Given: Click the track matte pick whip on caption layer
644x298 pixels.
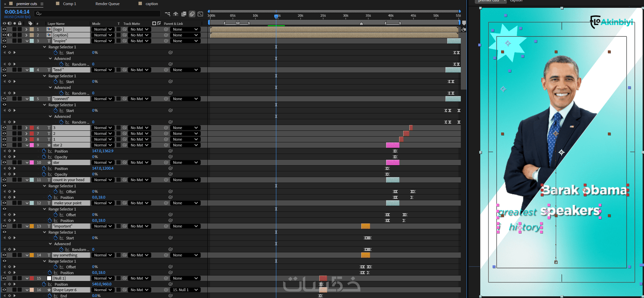Looking at the screenshot, I should click(x=125, y=35).
